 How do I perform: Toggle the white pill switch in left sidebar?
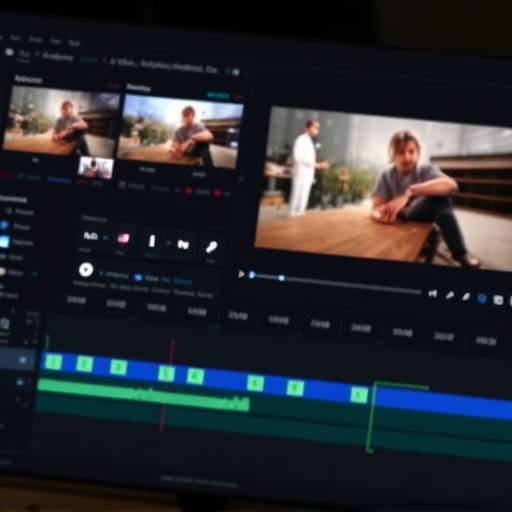2,272
